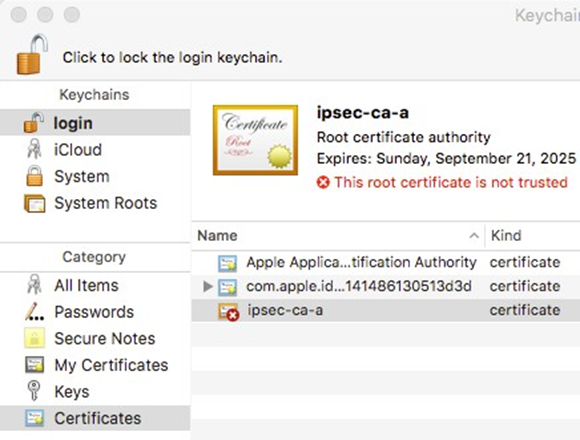Click the padlock icon to lock the login keychain
The image size is (580, 440).
[32, 54]
